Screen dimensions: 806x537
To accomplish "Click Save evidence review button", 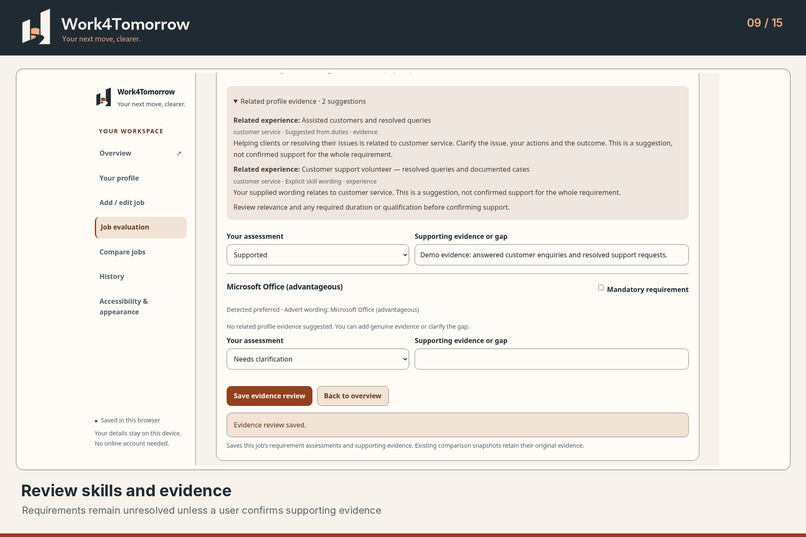I will (269, 396).
